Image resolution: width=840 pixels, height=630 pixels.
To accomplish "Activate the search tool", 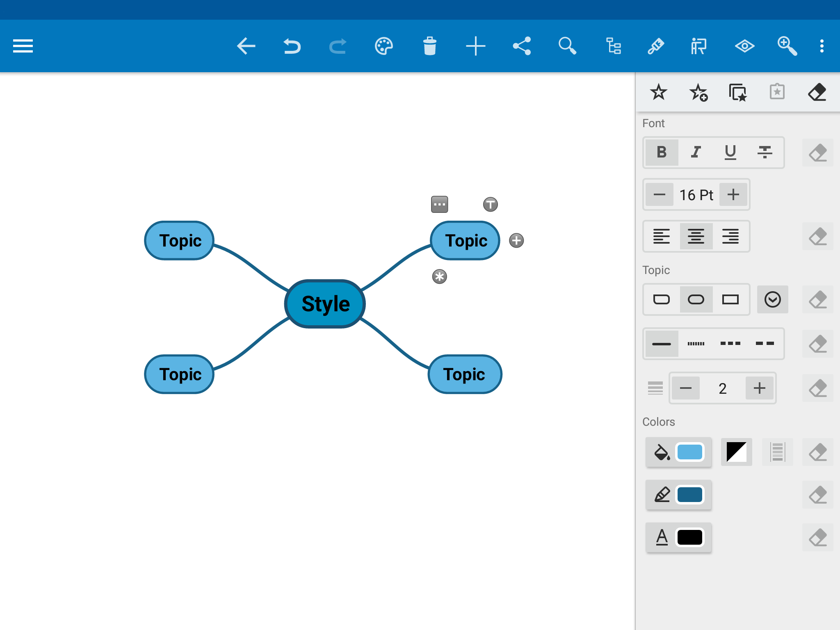I will (568, 46).
